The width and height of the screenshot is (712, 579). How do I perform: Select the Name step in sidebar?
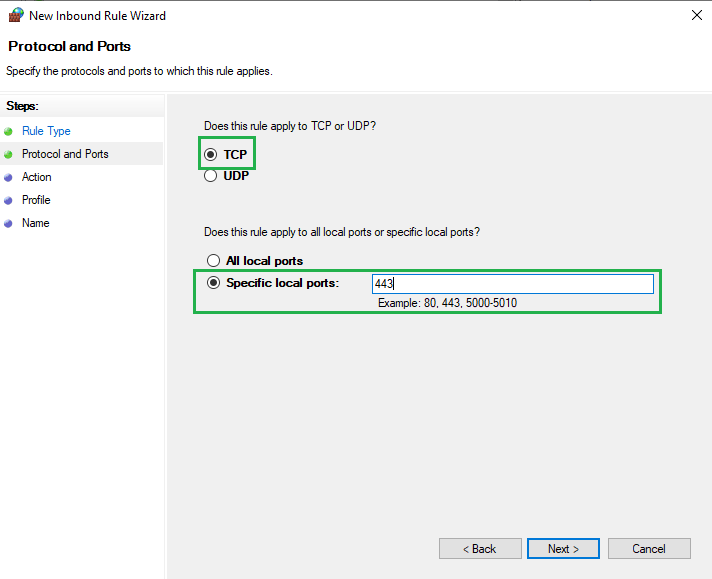35,223
